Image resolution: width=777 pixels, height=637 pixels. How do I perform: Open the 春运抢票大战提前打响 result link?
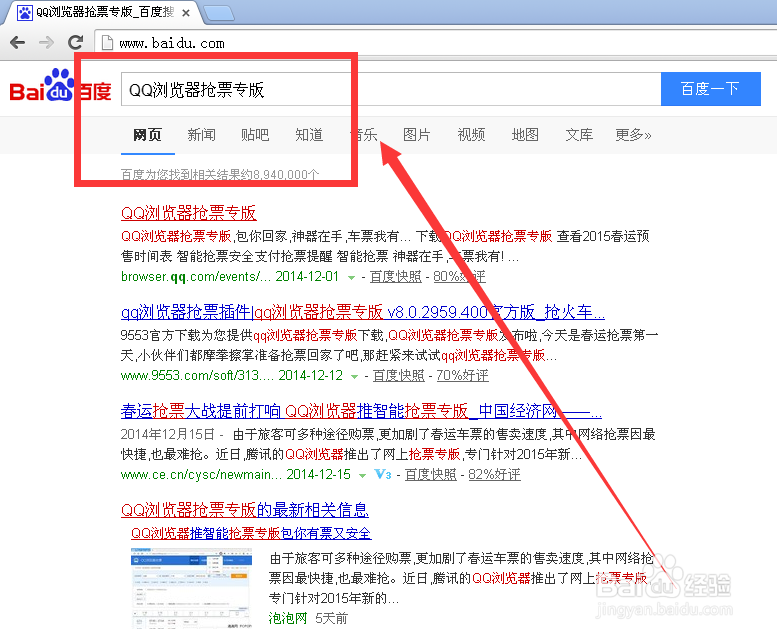tap(361, 411)
